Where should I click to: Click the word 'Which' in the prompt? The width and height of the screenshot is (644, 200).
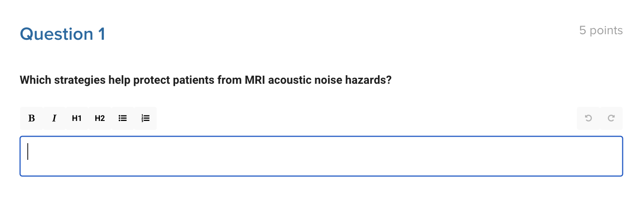pos(35,80)
